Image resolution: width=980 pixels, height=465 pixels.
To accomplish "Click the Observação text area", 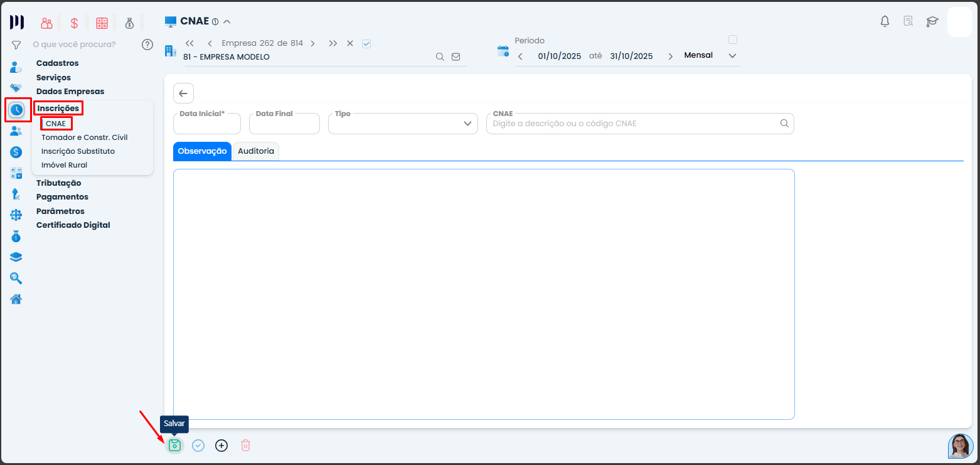I will pos(484,294).
